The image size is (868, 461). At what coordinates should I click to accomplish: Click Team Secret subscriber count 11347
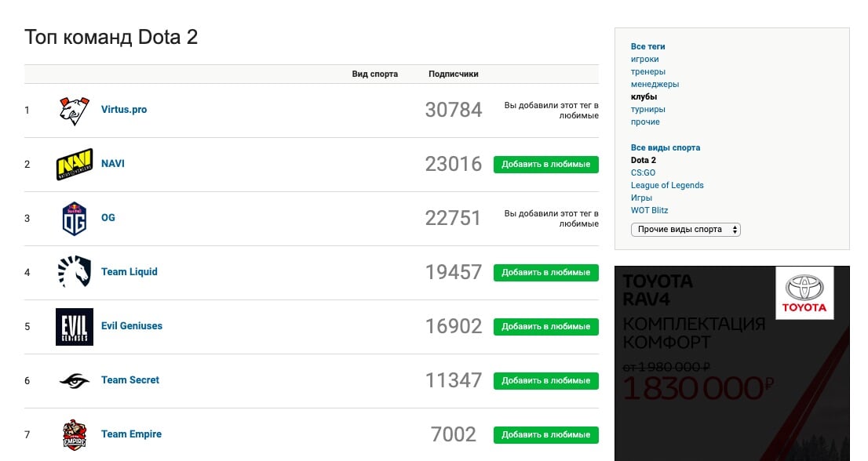tap(454, 381)
